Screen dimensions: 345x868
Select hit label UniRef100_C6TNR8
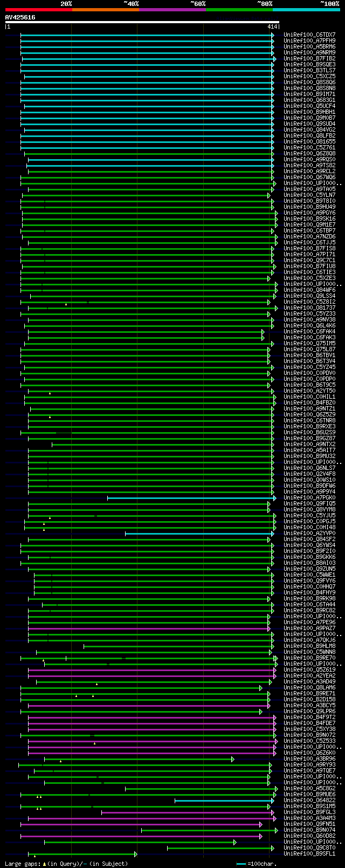point(309,420)
